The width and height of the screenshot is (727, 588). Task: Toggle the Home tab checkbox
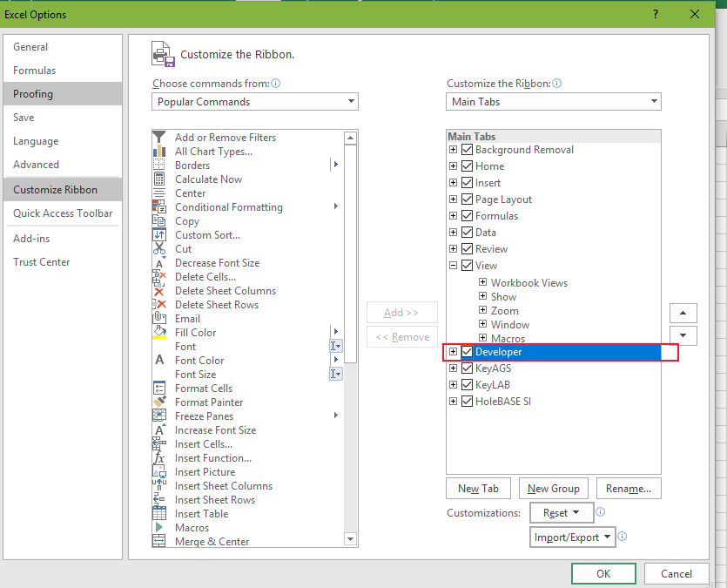467,166
